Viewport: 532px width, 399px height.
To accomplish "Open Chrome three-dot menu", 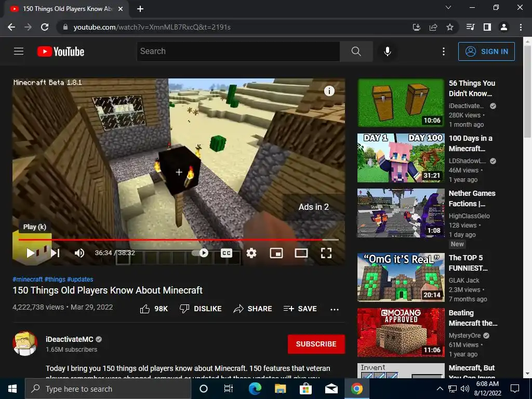I will [x=521, y=27].
